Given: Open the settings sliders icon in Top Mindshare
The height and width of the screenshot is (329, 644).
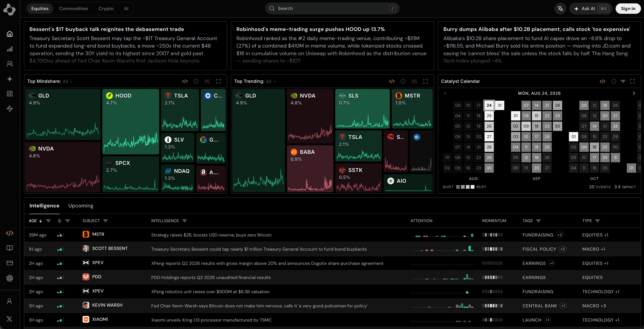Looking at the screenshot, I should 207,81.
